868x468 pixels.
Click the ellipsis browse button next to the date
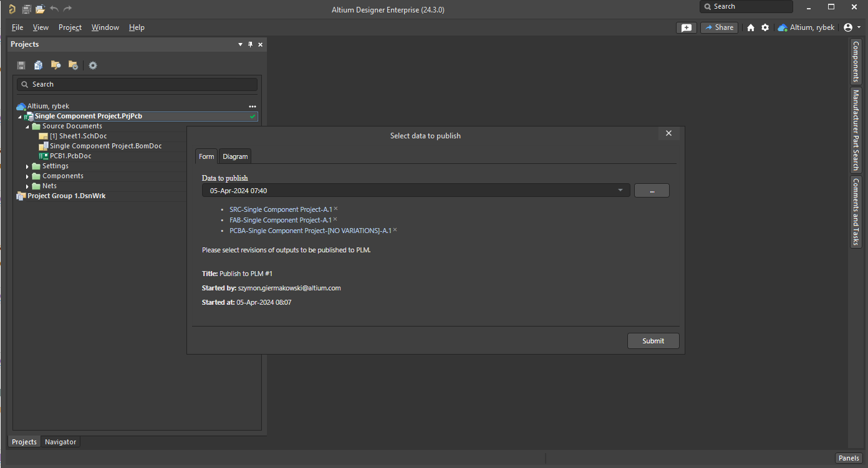click(652, 191)
